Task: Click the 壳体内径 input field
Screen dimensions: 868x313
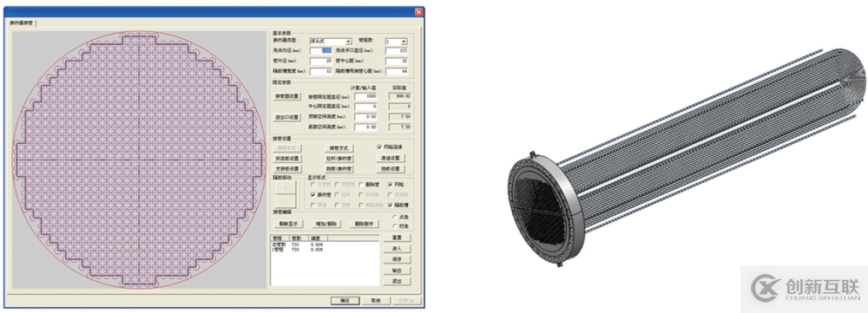Action: pos(320,51)
